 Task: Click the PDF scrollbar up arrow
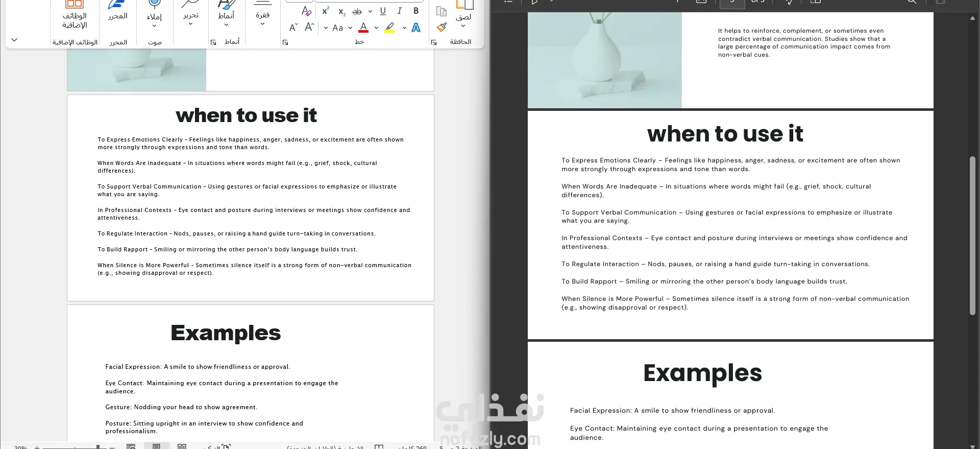(x=972, y=18)
